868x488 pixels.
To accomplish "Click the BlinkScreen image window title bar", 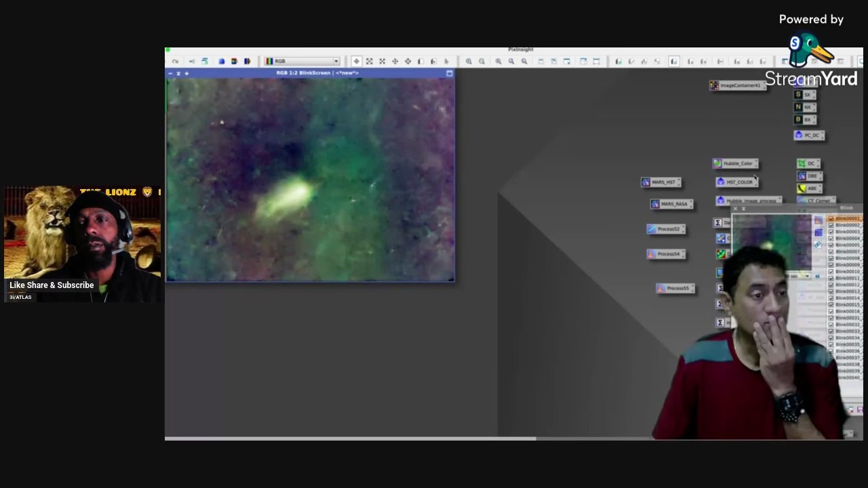I will pyautogui.click(x=311, y=73).
